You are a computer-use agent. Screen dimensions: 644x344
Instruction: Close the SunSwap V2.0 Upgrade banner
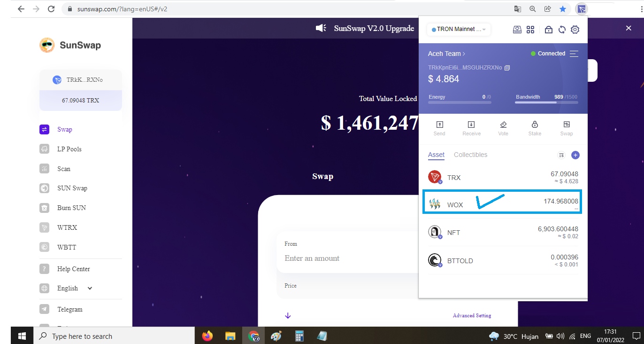pos(629,28)
